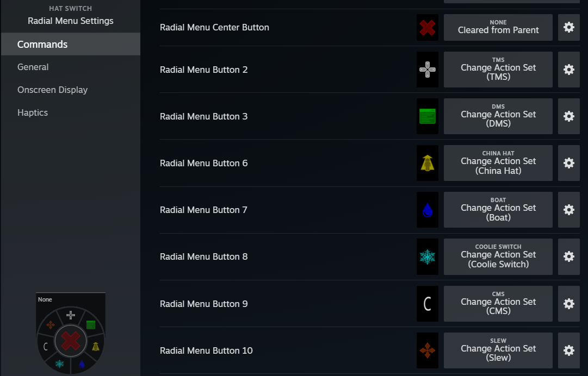Click the yellow China Hat icon

click(428, 163)
